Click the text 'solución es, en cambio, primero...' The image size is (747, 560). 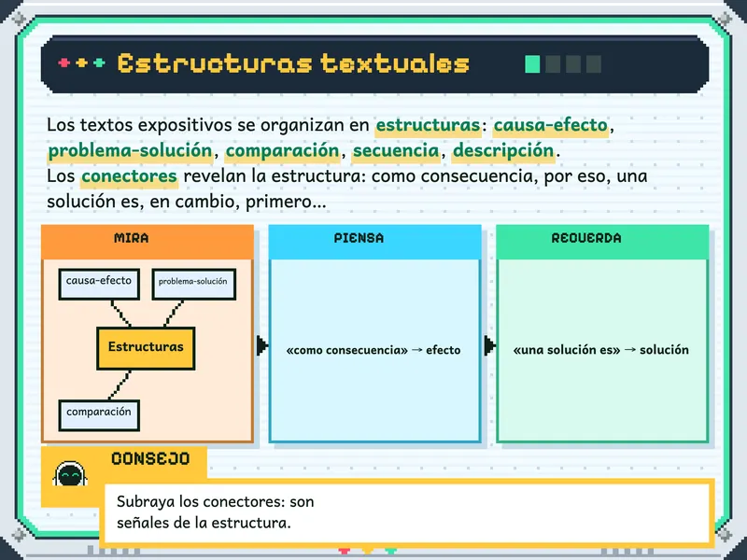pos(186,202)
